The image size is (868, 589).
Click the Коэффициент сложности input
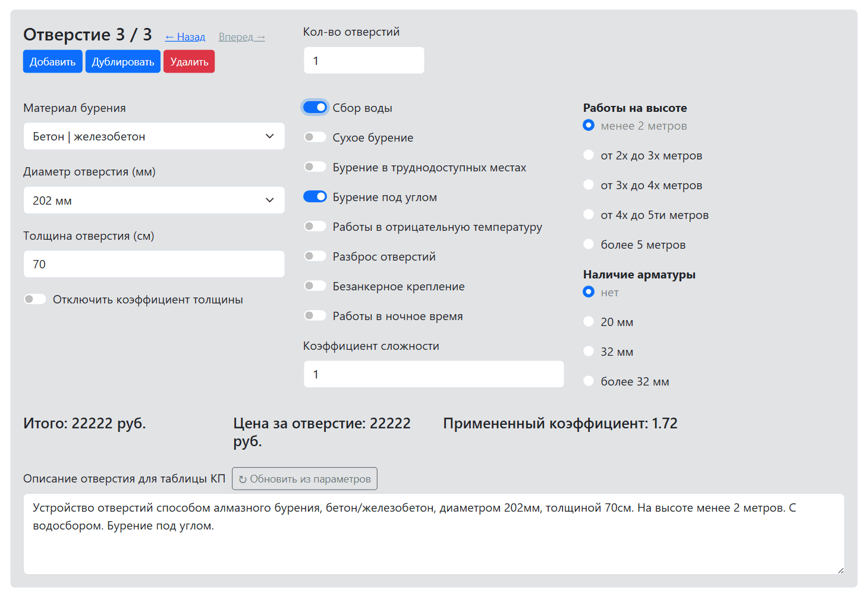pos(434,374)
